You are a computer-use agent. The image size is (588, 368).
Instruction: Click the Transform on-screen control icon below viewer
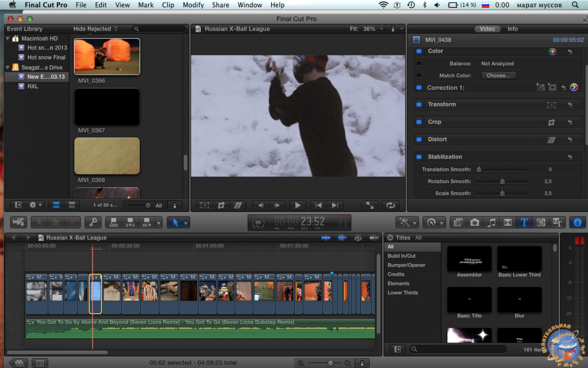[205, 206]
